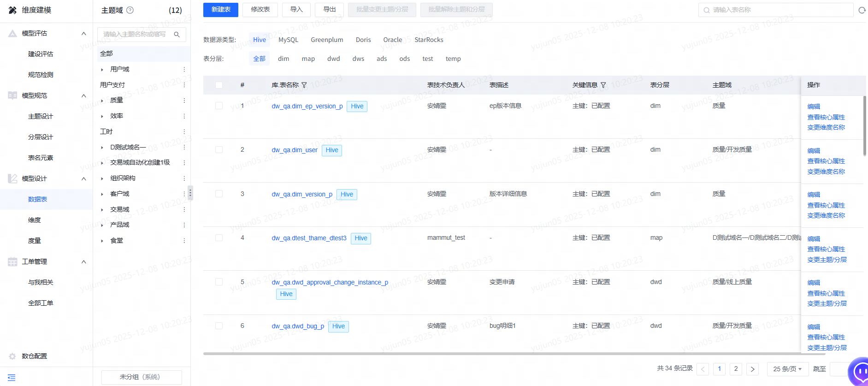Viewport: 868px width, 386px height.
Task: Click the 新建表 button
Action: pyautogui.click(x=221, y=10)
